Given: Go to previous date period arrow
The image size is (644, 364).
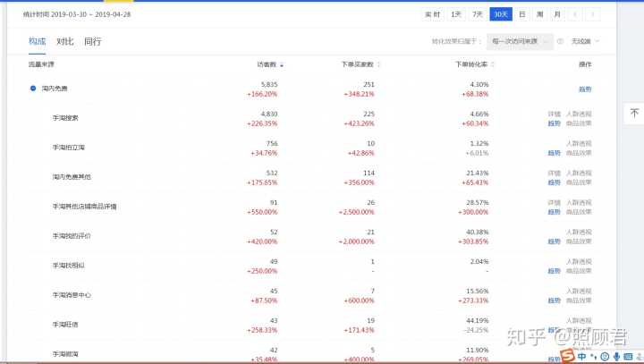Looking at the screenshot, I should point(574,14).
